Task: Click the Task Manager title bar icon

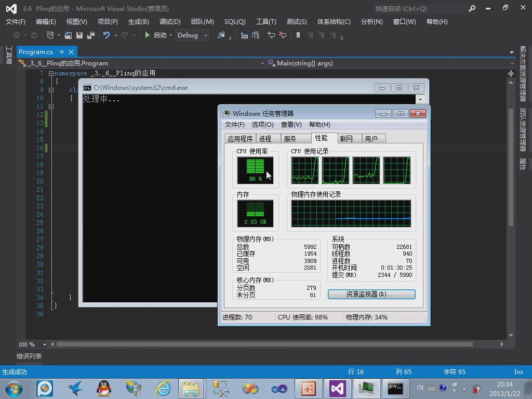Action: (x=226, y=113)
